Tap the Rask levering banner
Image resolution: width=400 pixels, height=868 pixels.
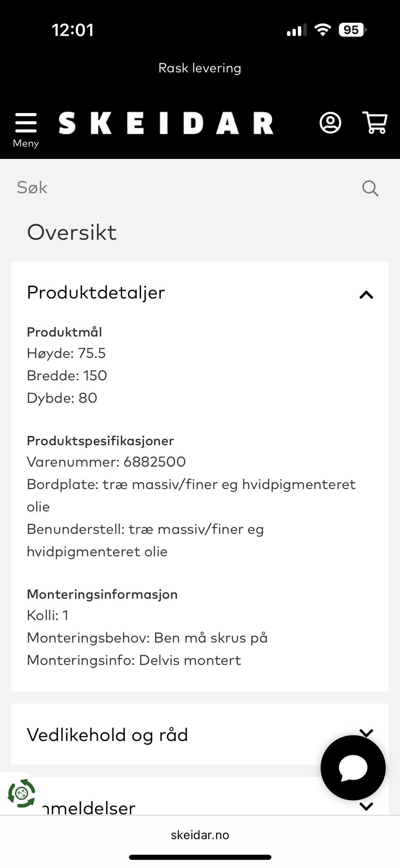pyautogui.click(x=200, y=68)
